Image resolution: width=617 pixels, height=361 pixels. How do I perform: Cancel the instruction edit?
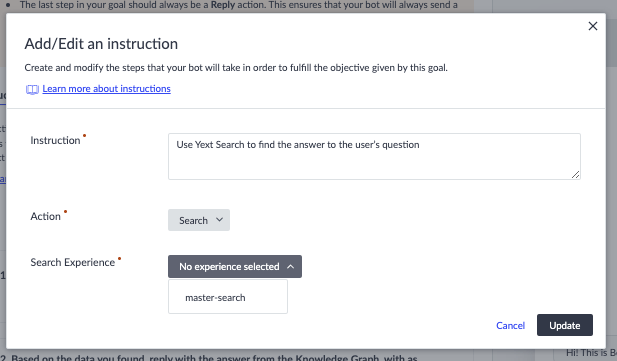pyautogui.click(x=510, y=326)
